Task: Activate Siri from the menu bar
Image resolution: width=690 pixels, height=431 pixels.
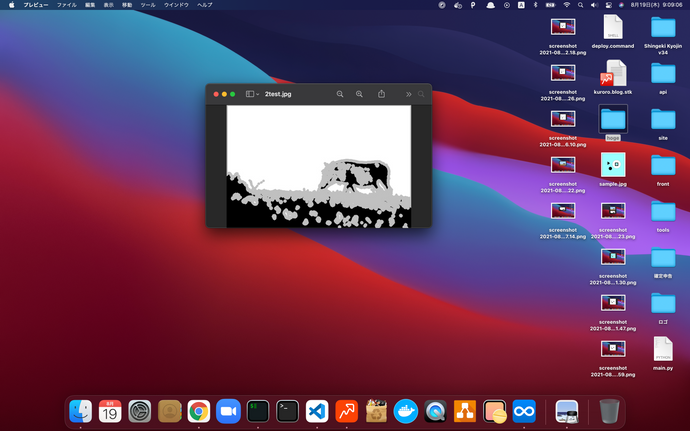Action: (x=621, y=5)
